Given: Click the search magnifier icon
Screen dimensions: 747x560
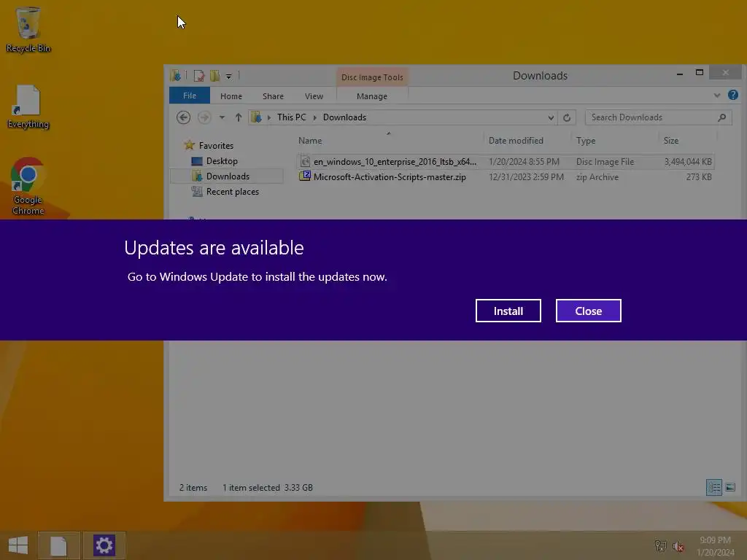Looking at the screenshot, I should coord(721,117).
